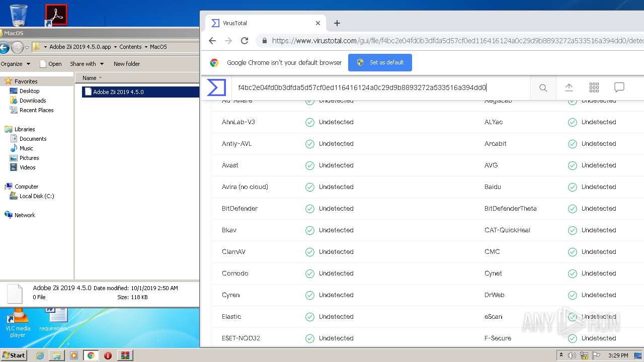This screenshot has width=644, height=362.
Task: Click the Set as default button
Action: click(x=380, y=62)
